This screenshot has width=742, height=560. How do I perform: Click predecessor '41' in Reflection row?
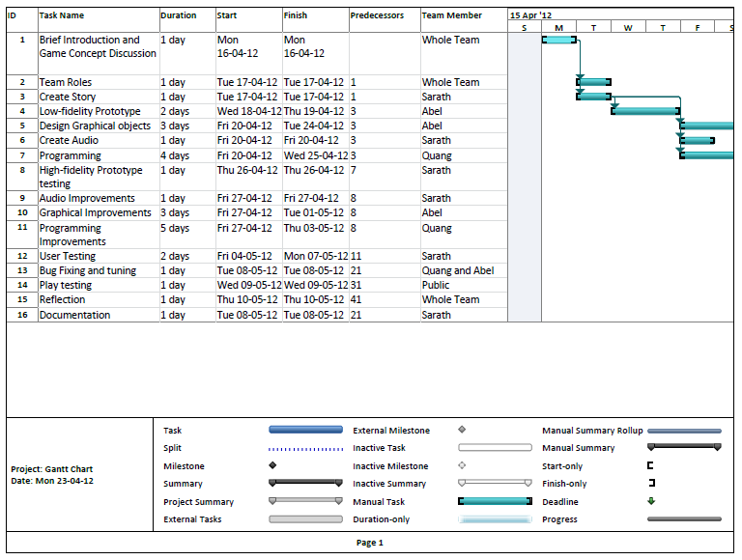point(356,300)
